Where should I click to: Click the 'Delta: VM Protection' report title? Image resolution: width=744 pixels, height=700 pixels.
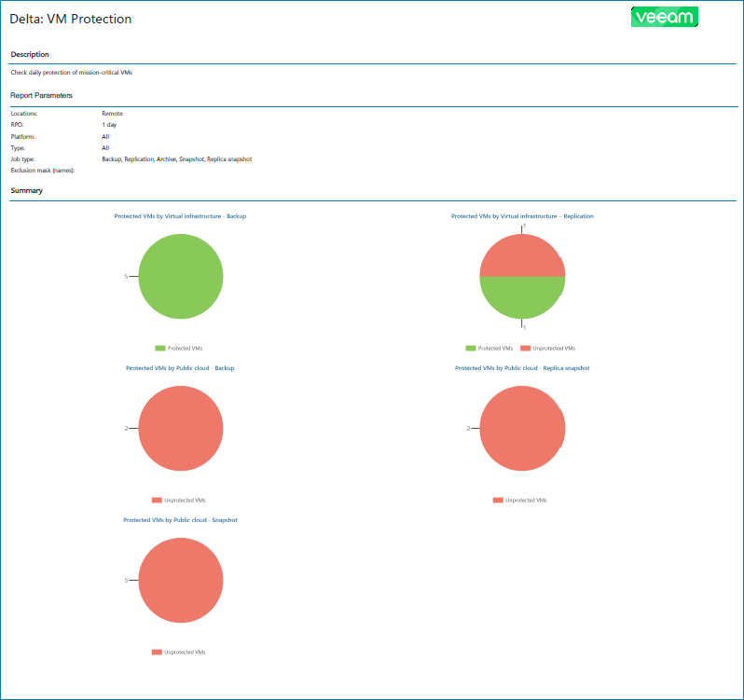coord(70,19)
